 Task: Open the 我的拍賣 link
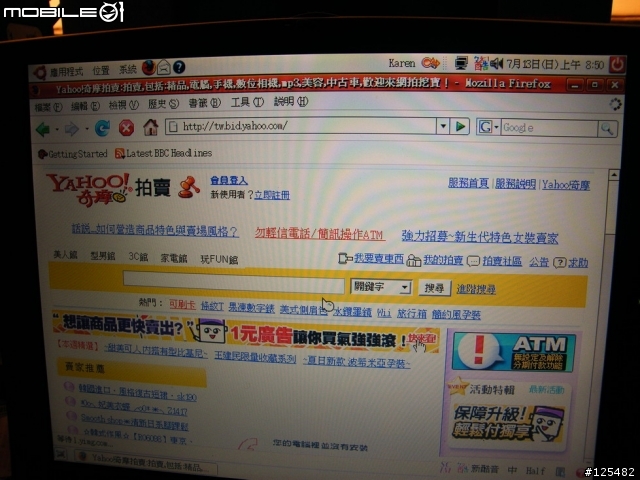[x=443, y=260]
